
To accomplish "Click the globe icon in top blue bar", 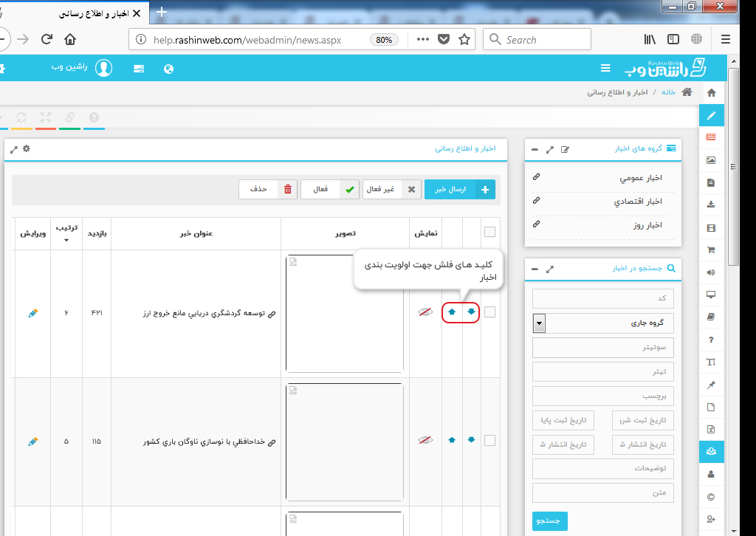I will pyautogui.click(x=168, y=69).
